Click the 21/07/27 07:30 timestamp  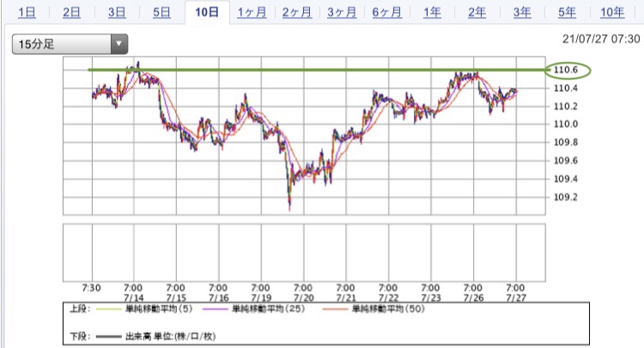(601, 39)
